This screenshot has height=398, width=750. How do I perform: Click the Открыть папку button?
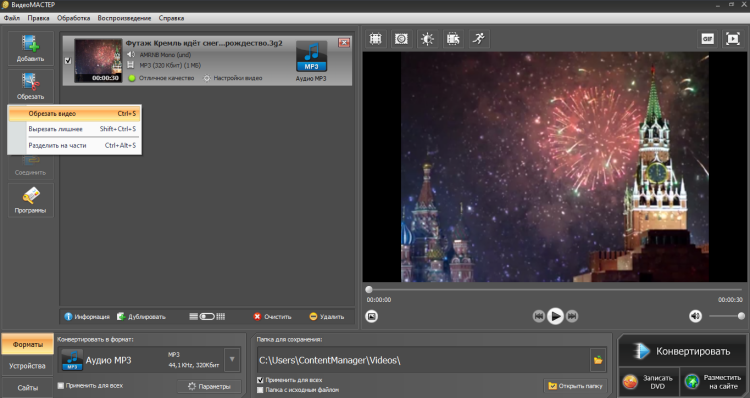[x=575, y=386]
